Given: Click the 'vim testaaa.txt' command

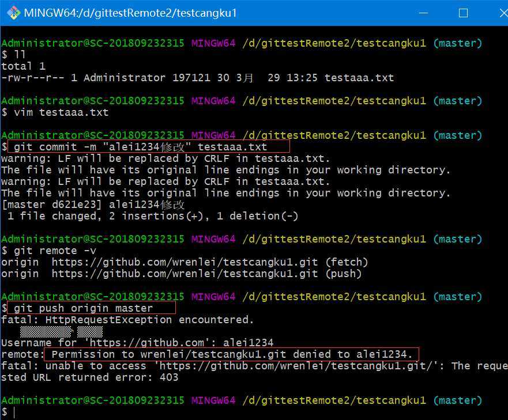Looking at the screenshot, I should (x=61, y=112).
